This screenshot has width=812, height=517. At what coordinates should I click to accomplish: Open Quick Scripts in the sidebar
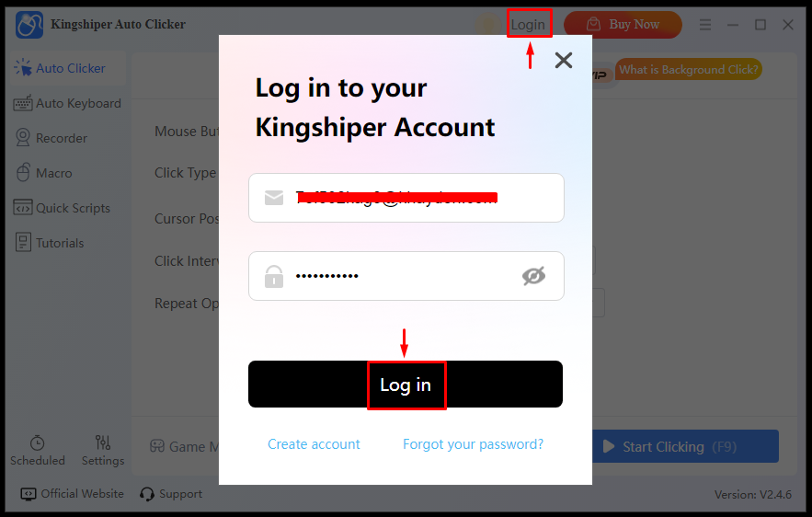[x=62, y=208]
